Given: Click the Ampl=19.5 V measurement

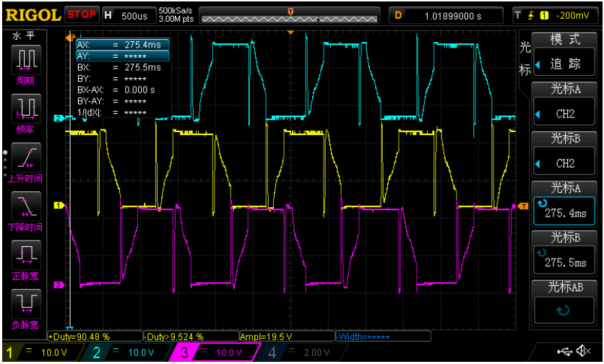Looking at the screenshot, I should click(x=287, y=337).
